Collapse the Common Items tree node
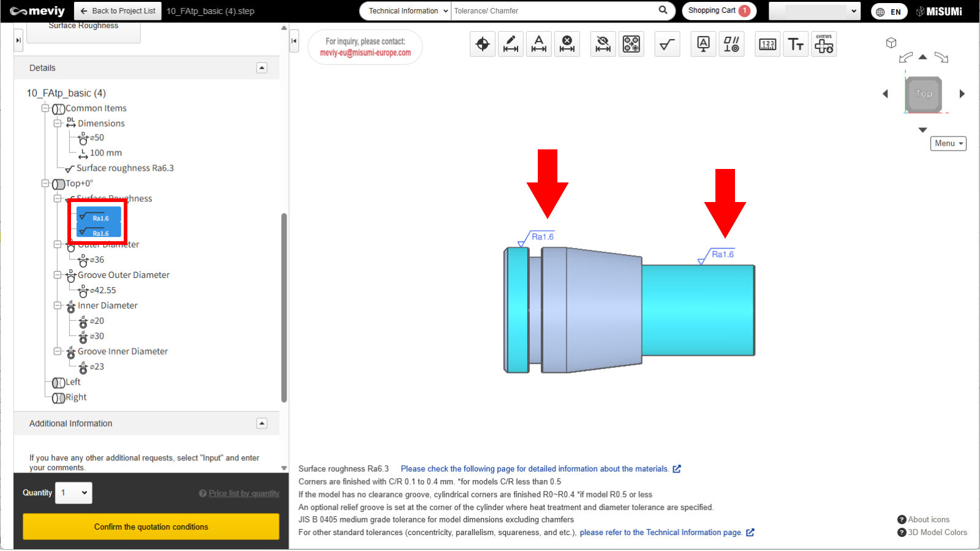 (45, 108)
